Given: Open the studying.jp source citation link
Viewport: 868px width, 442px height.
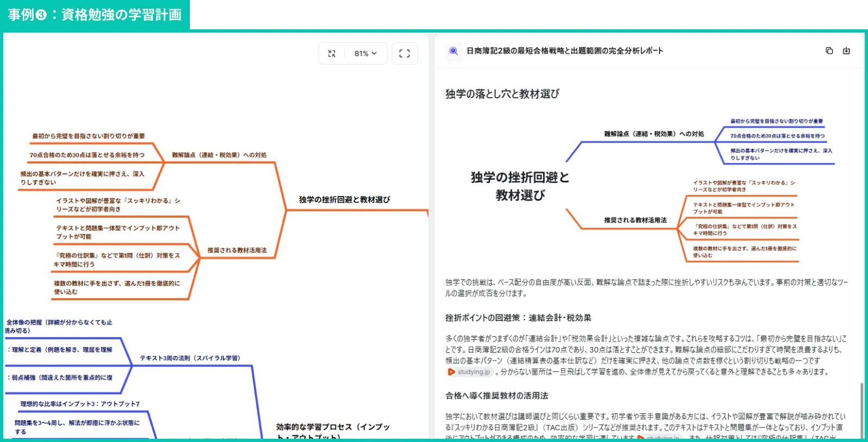Looking at the screenshot, I should [473, 372].
